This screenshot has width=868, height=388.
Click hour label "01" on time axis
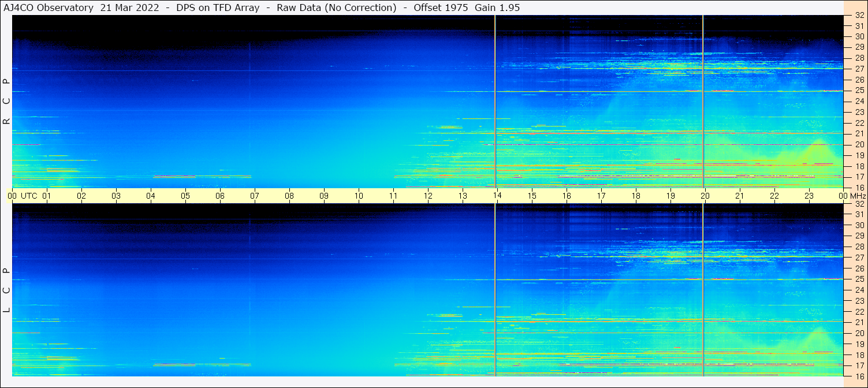(47, 196)
